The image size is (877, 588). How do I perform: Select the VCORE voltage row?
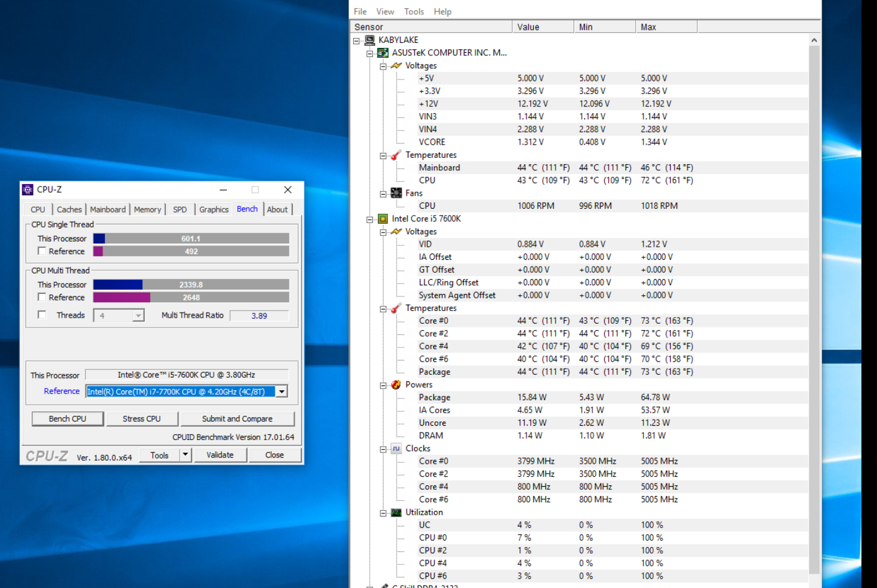click(580, 142)
